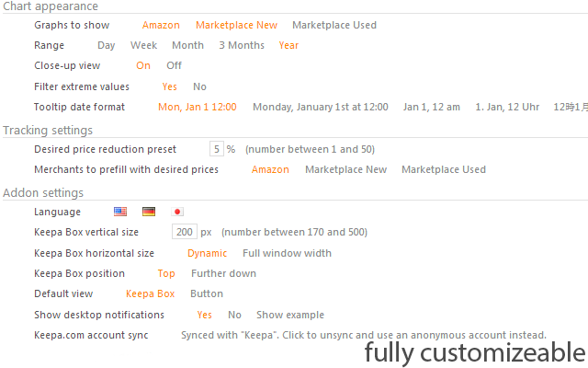This screenshot has width=588, height=368.
Task: Choose No for Filter extreme values
Action: pos(199,86)
